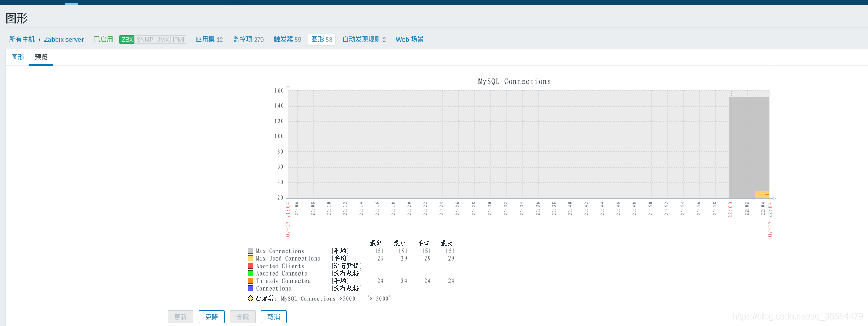Image resolution: width=868 pixels, height=326 pixels.
Task: Click the Aborted Connects legend label
Action: click(x=282, y=274)
